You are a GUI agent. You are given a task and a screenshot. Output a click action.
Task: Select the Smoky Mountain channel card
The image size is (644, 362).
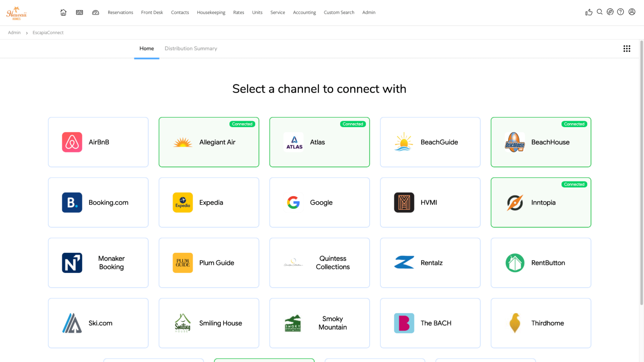click(319, 323)
